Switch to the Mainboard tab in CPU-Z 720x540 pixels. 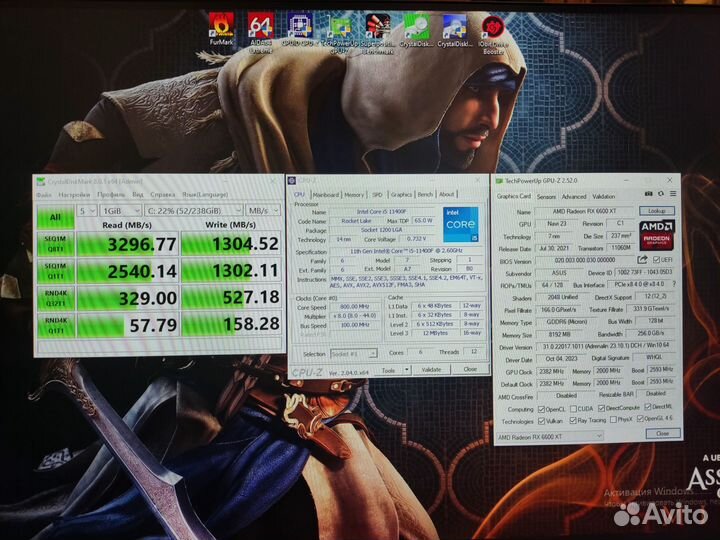point(325,195)
